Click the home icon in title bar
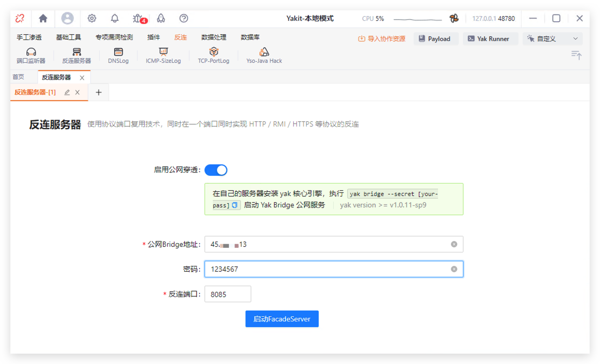The height and width of the screenshot is (364, 600). click(43, 18)
